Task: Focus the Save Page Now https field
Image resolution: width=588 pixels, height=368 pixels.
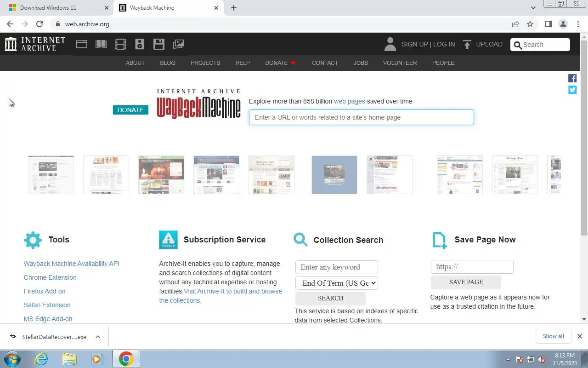Action: click(472, 267)
